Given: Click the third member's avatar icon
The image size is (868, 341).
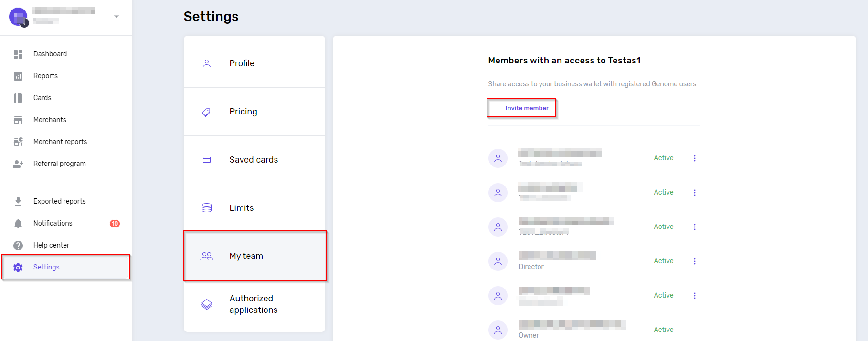Looking at the screenshot, I should point(498,227).
